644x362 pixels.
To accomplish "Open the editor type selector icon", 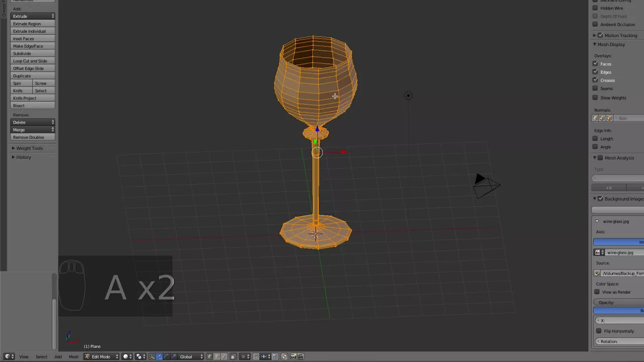I will 9,356.
